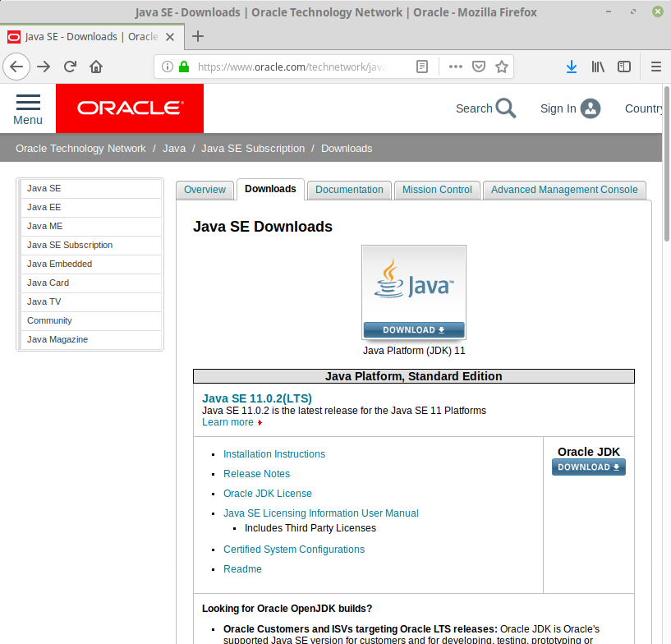671x644 pixels.
Task: Open the Firefox home page
Action: click(96, 67)
